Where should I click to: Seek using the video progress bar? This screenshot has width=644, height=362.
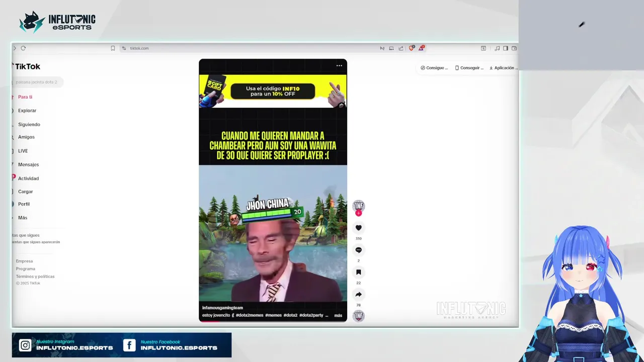[273, 321]
